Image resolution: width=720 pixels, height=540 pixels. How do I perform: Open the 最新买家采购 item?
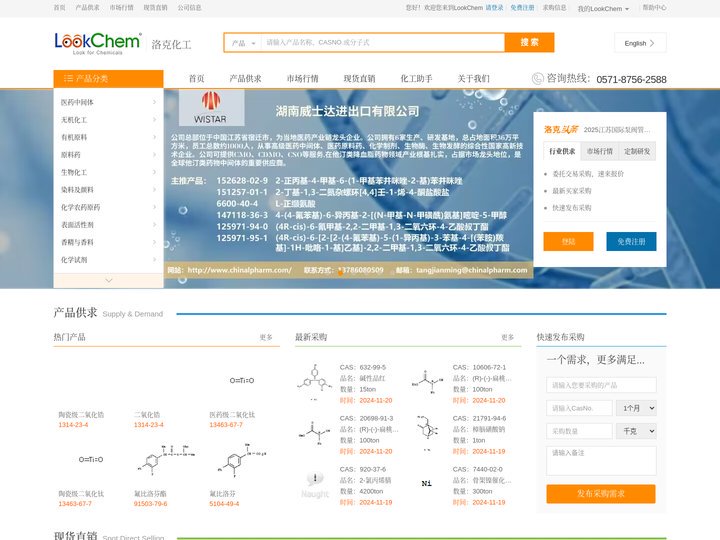(572, 191)
